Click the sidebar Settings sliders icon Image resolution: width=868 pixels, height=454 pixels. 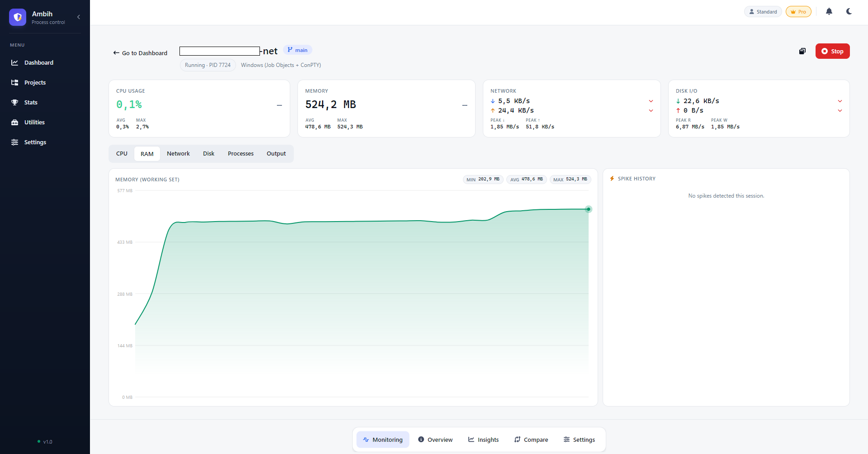pyautogui.click(x=15, y=142)
